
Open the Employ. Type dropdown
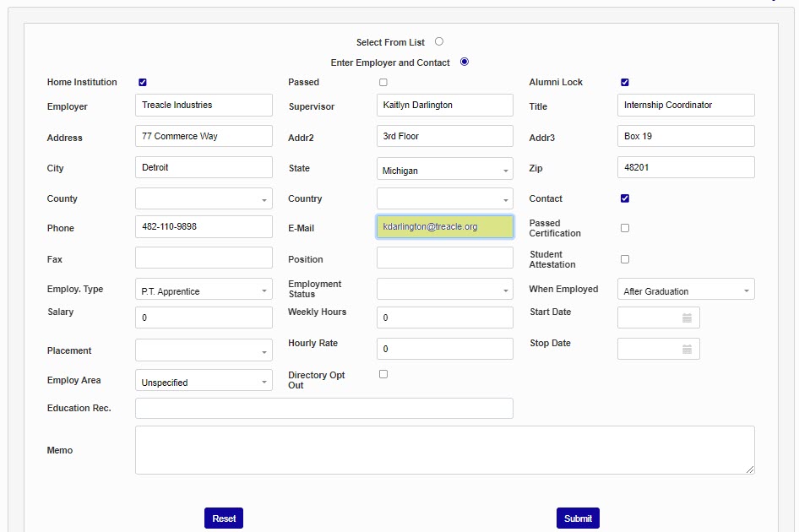coord(204,290)
